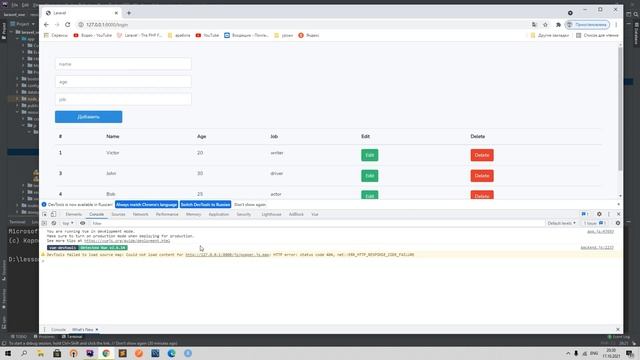
Task: Click the console Filter field
Action: click(317, 223)
